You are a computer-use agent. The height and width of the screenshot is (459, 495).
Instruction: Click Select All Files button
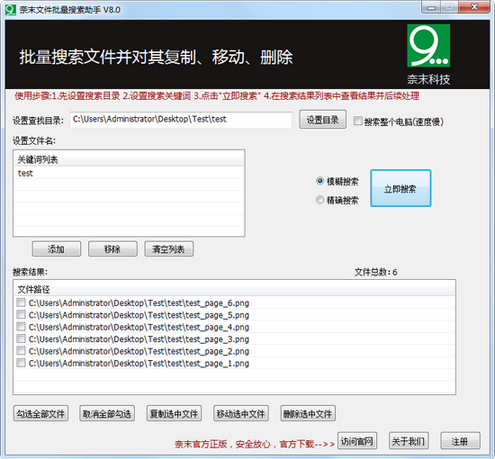pos(41,414)
